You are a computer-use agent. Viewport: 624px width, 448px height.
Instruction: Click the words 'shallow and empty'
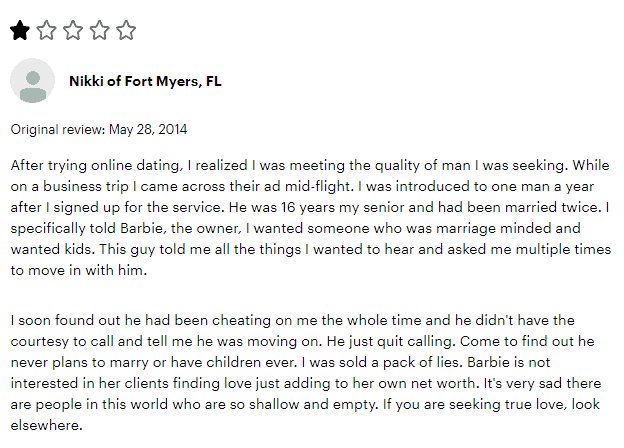click(x=313, y=405)
